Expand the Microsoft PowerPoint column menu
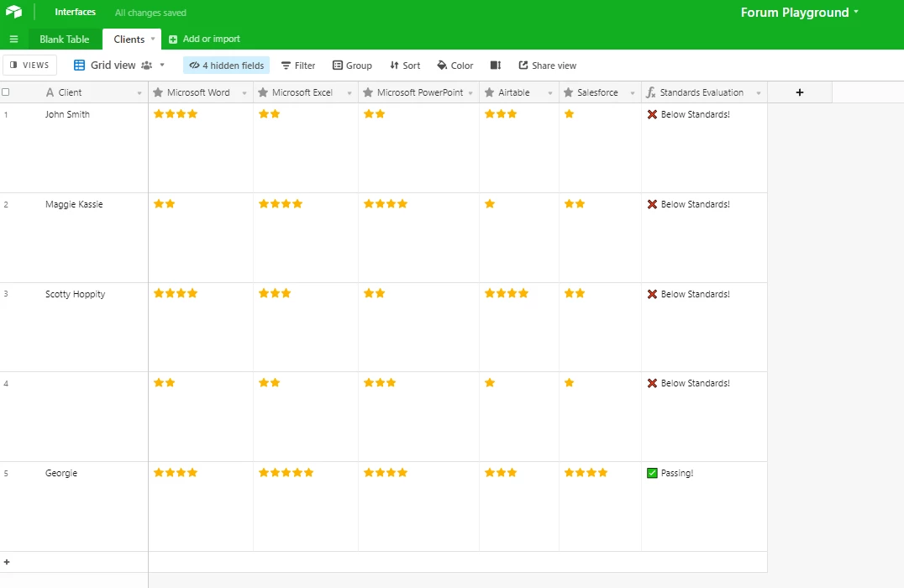 click(470, 92)
